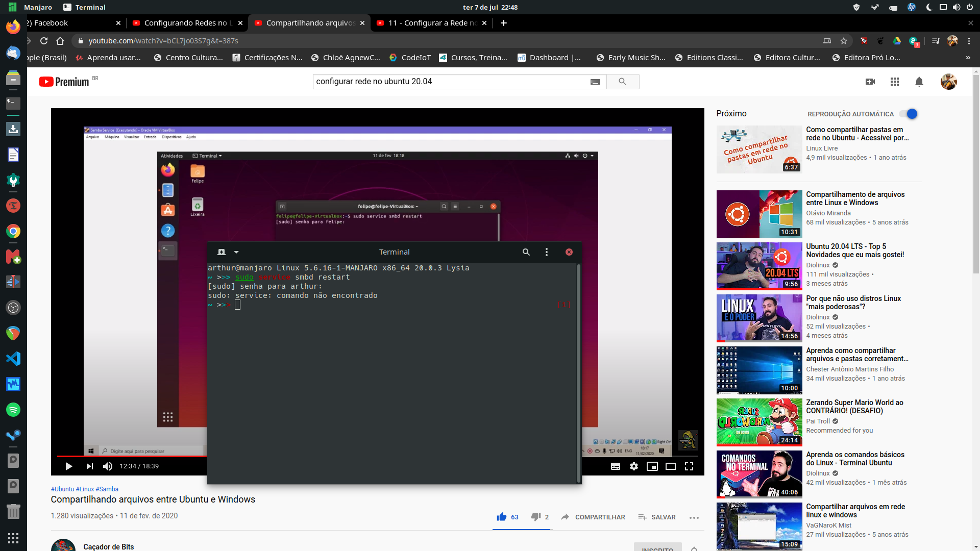Launch Thunderbird mail from the dock
980x551 pixels.
coord(13,53)
